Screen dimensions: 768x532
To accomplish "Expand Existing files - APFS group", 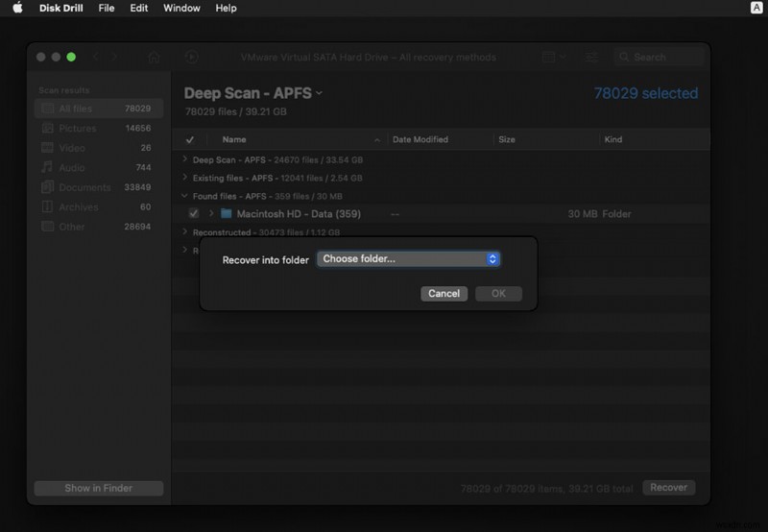I will click(x=184, y=178).
